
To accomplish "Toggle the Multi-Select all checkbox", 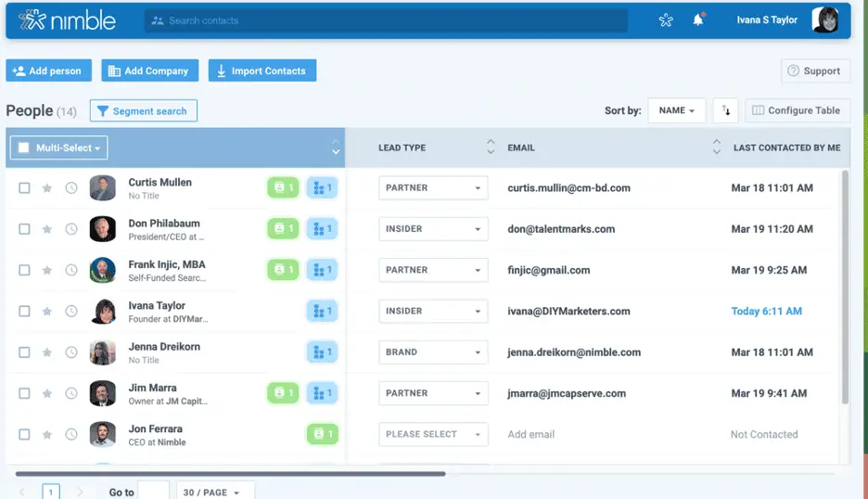I will coord(24,147).
